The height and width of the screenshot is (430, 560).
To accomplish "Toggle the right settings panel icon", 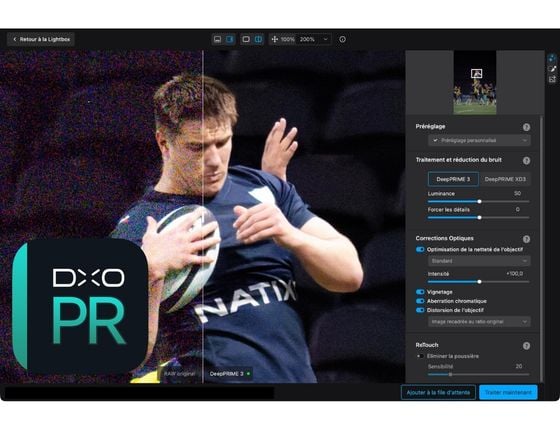I will coord(230,39).
